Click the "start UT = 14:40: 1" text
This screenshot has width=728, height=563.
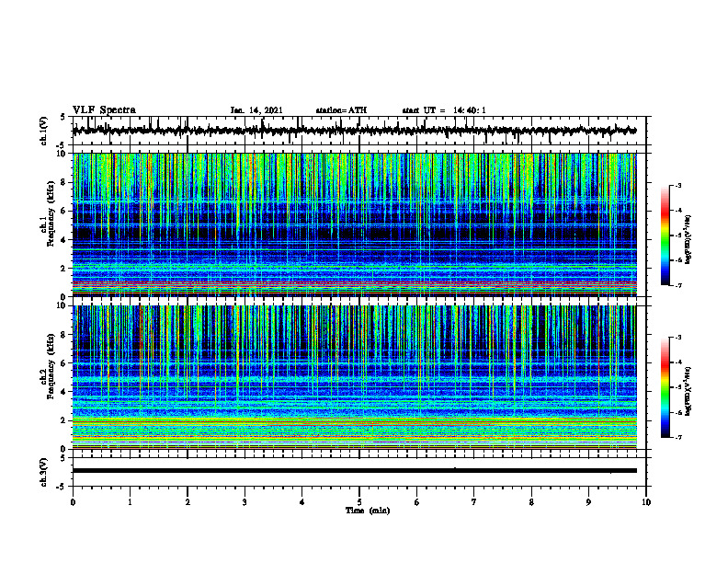[444, 110]
